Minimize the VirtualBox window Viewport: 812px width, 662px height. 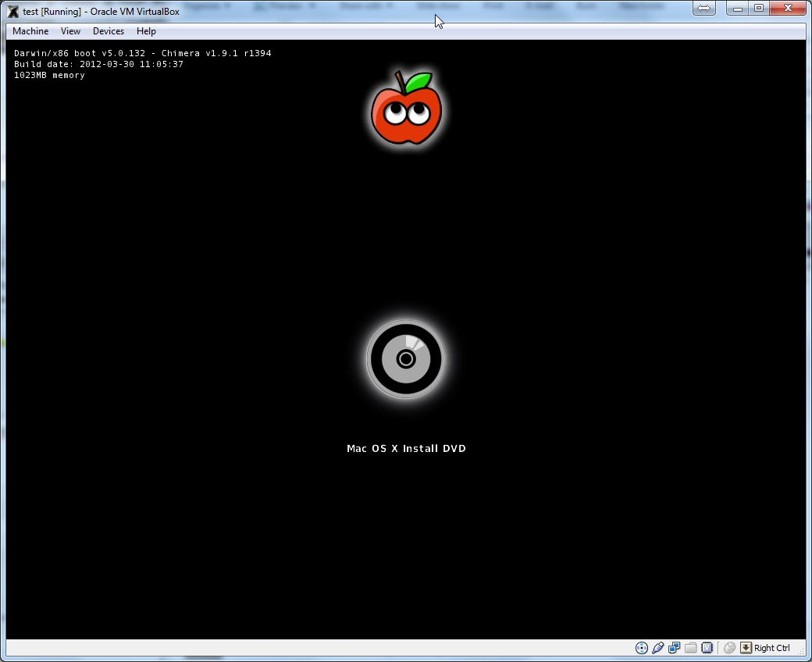click(738, 9)
